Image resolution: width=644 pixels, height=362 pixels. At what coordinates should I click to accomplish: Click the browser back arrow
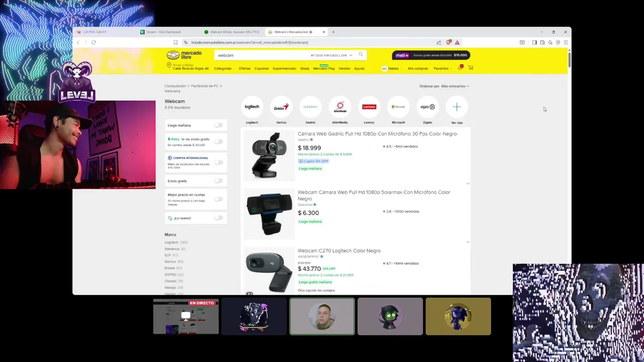[x=78, y=42]
